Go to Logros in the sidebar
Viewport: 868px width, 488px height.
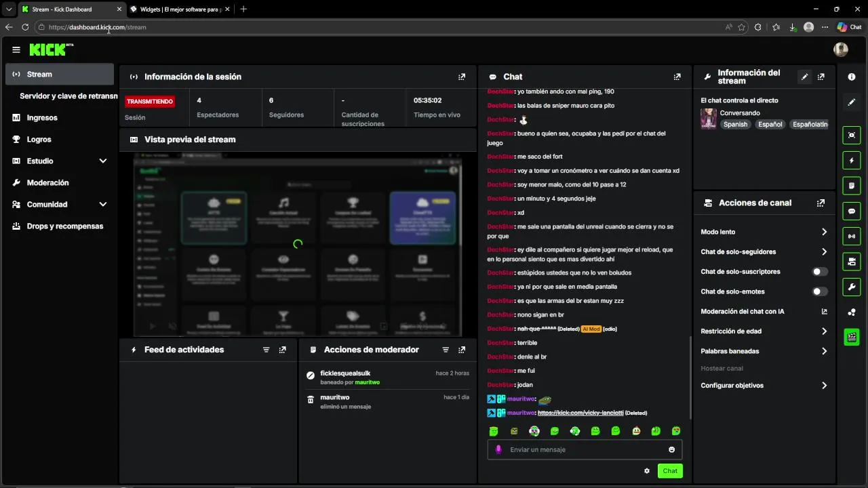[60, 140]
